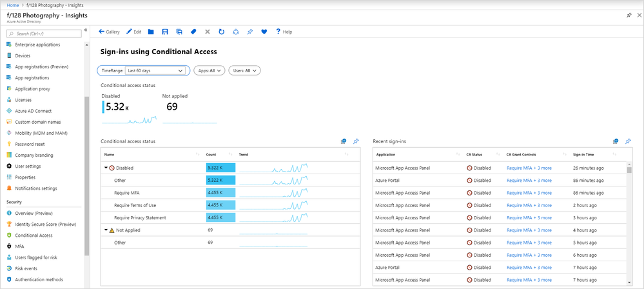Viewport: 644px width, 289px height.
Task: Pin the blade using top-right pin icon
Action: pos(629,15)
